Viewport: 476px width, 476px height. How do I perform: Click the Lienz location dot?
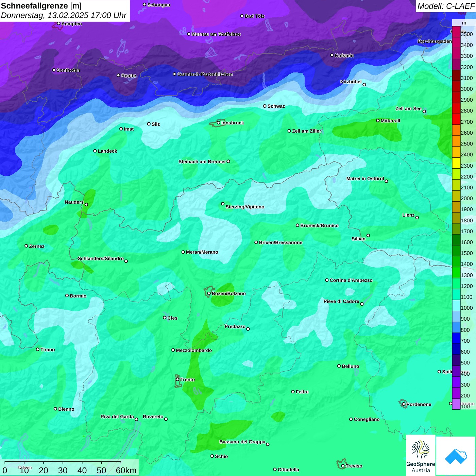[x=417, y=218]
